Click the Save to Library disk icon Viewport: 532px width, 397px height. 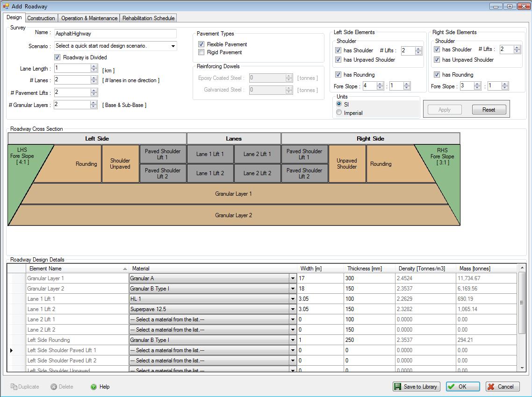pyautogui.click(x=398, y=387)
